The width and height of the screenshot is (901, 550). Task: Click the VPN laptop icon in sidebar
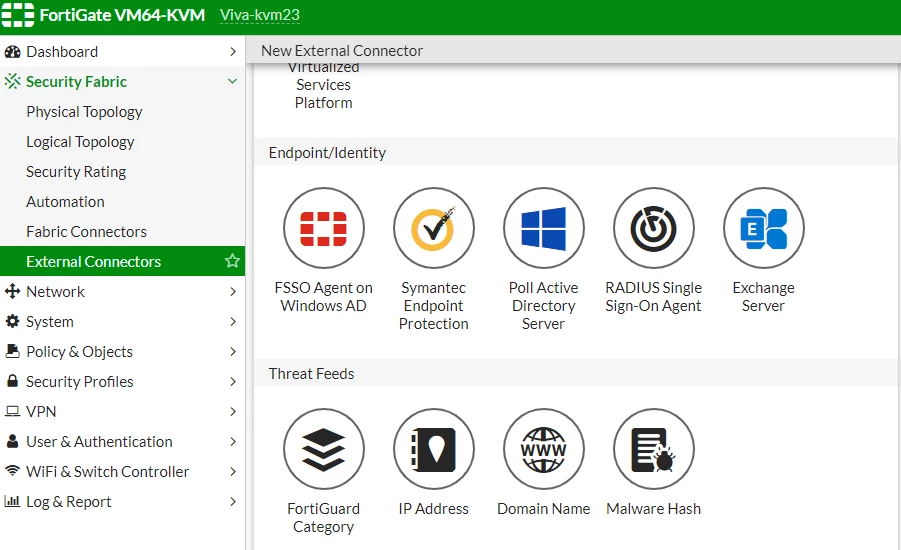12,411
